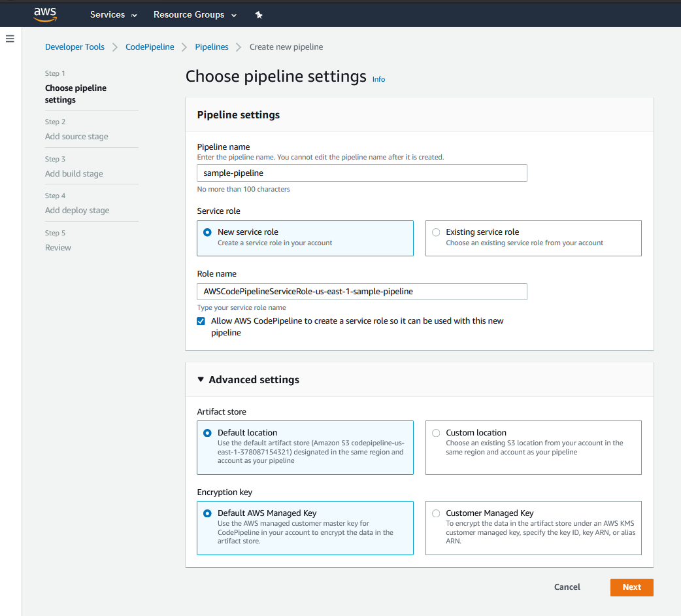
Task: Click the 'Encryption key' label
Action: [225, 492]
